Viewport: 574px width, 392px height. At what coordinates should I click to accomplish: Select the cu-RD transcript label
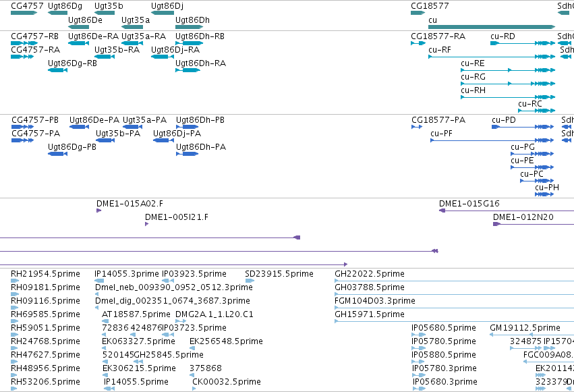pos(503,36)
